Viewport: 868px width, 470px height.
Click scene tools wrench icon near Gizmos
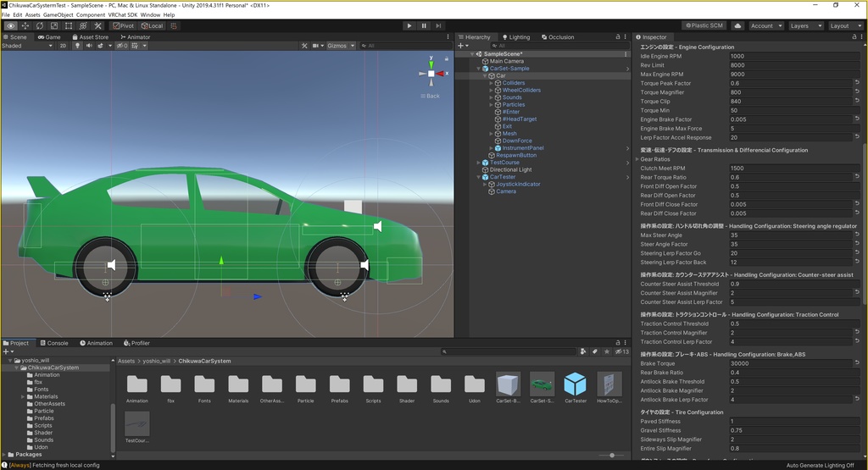pos(304,46)
